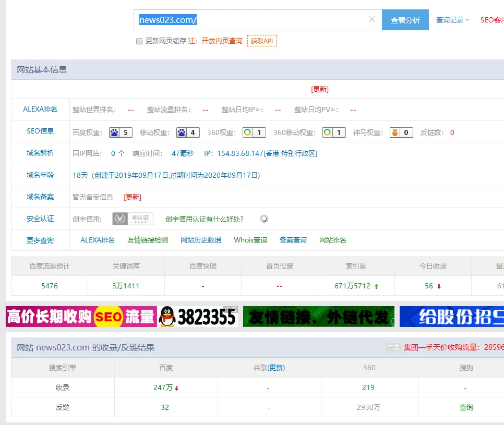Open the 备案查询 link
The height and width of the screenshot is (425, 504).
point(293,240)
